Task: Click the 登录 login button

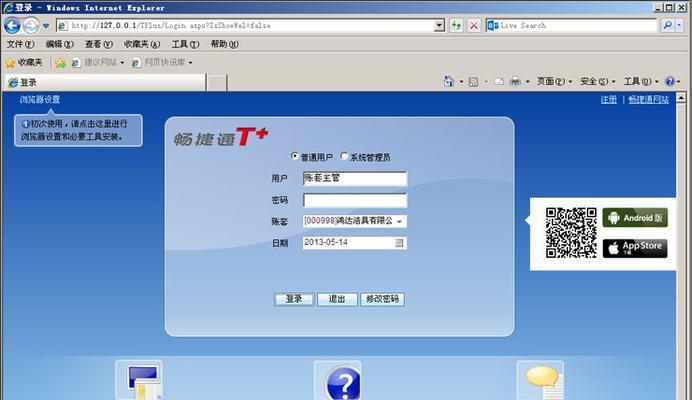Action: click(294, 299)
